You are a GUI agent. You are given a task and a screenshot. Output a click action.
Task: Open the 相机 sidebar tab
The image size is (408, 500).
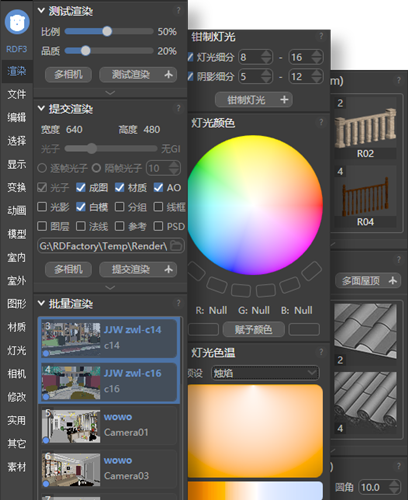pos(17,374)
